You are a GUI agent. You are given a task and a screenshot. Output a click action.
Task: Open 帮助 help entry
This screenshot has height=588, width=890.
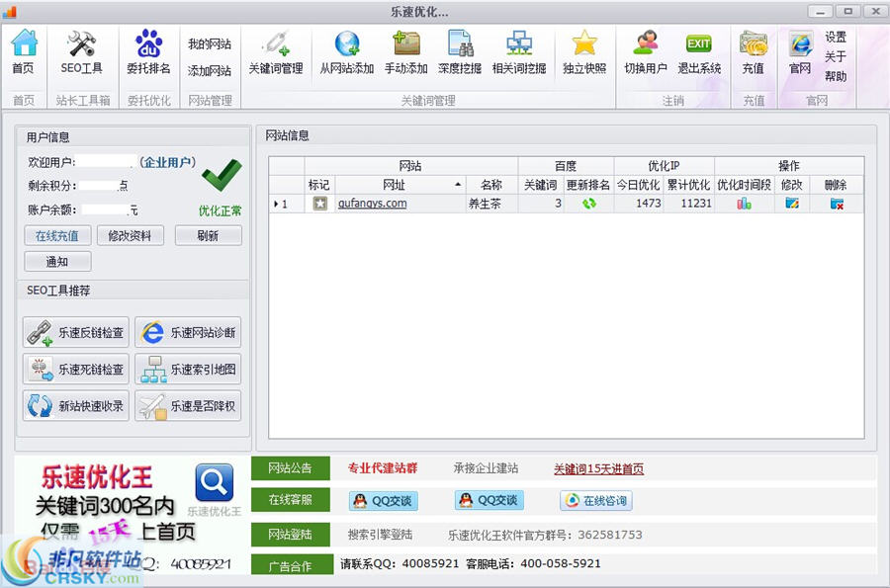pos(836,76)
